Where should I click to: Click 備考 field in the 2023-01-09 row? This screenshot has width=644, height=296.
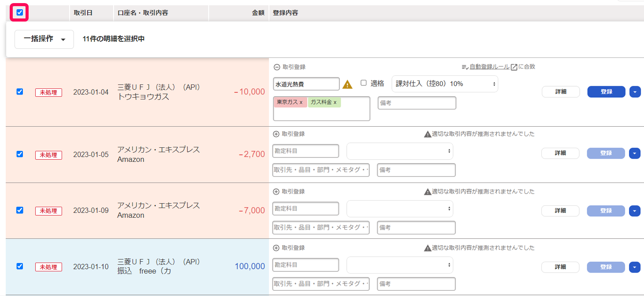pos(416,227)
